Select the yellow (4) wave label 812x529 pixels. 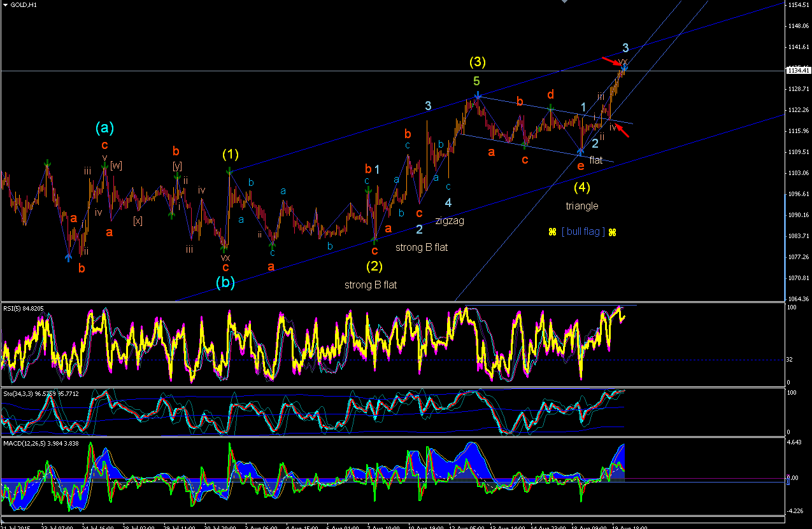point(581,187)
